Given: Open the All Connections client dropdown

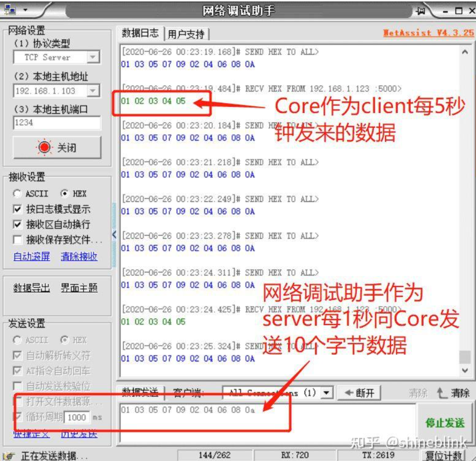Looking at the screenshot, I should pos(327,393).
